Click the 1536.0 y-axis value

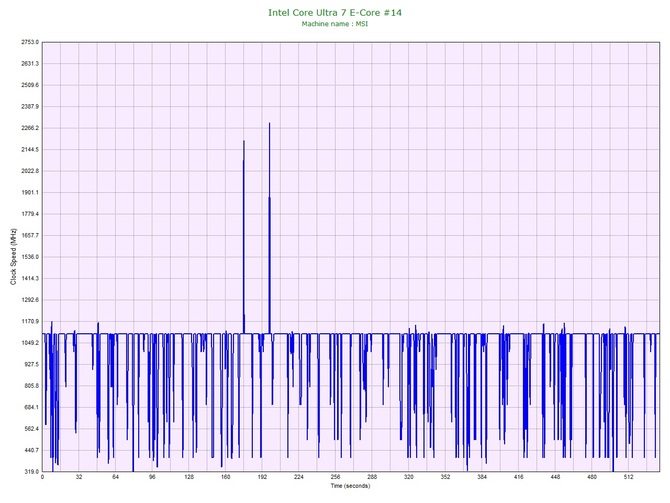tap(30, 257)
